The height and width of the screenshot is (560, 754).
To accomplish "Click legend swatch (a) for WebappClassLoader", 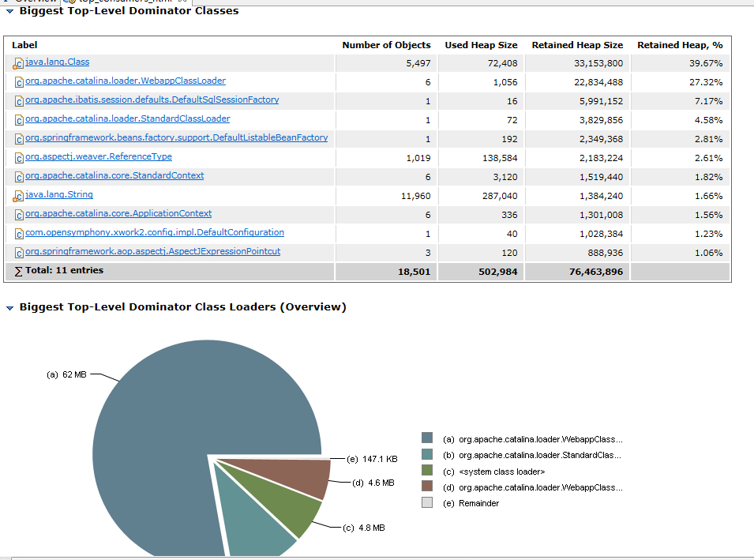I will (x=427, y=438).
